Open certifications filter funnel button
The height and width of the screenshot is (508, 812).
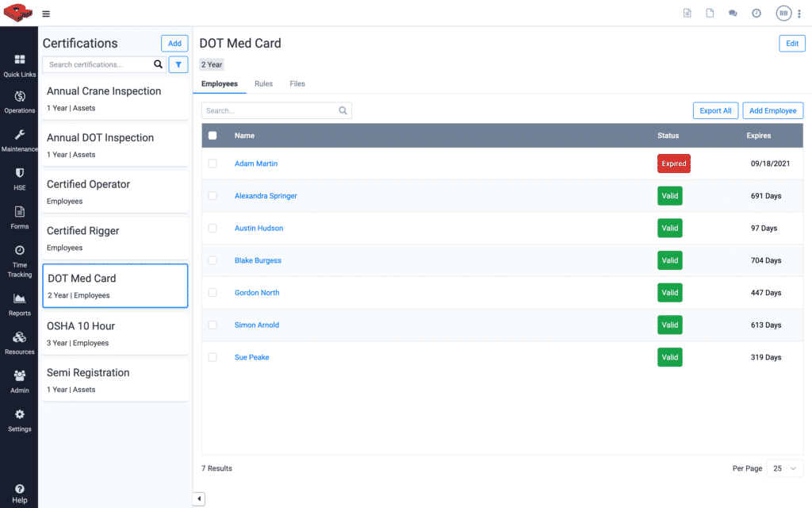tap(178, 65)
